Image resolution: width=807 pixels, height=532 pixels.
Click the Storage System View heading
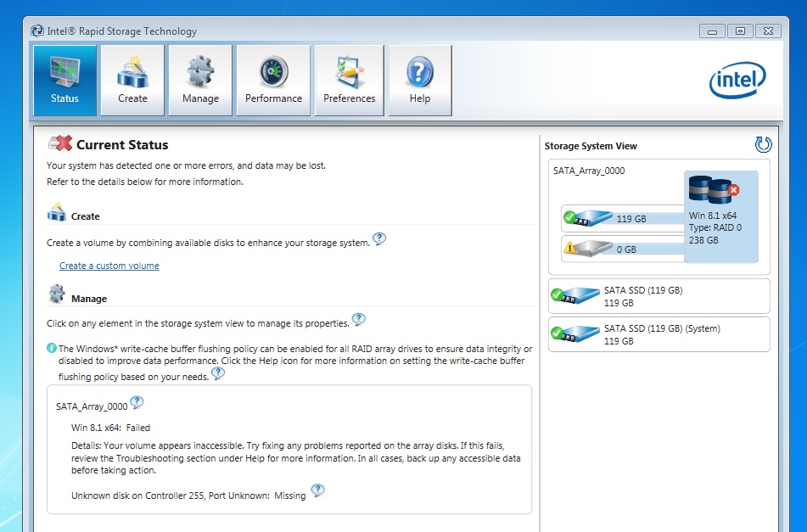[591, 146]
